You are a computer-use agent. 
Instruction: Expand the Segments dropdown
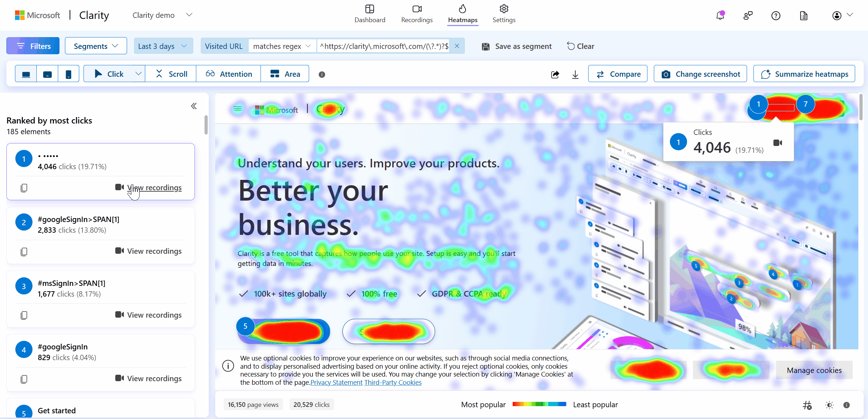click(x=96, y=46)
